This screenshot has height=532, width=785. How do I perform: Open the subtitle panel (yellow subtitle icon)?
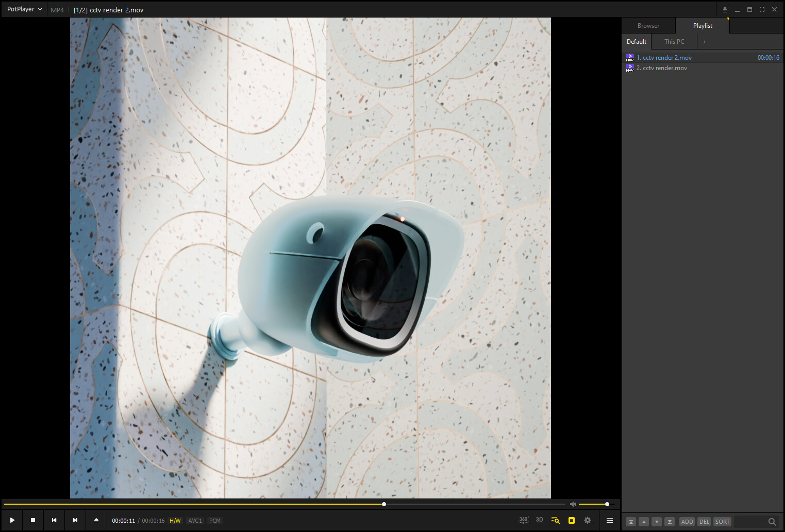point(572,520)
